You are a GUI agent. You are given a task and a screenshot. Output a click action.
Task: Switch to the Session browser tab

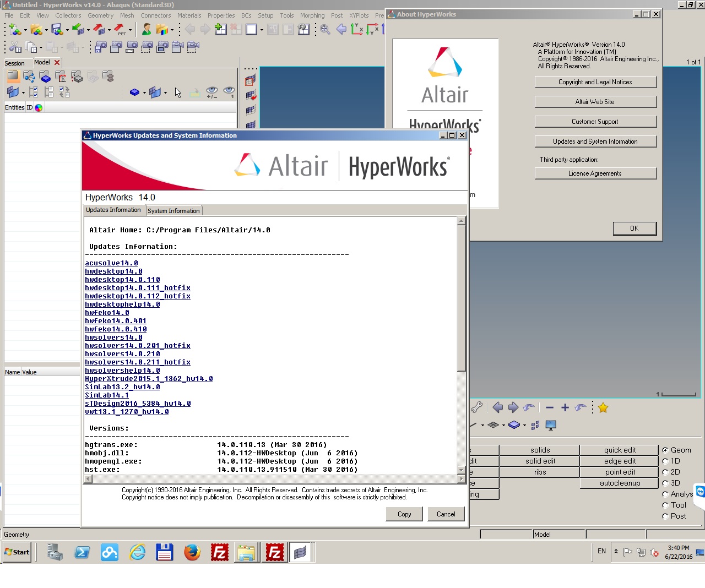point(15,63)
